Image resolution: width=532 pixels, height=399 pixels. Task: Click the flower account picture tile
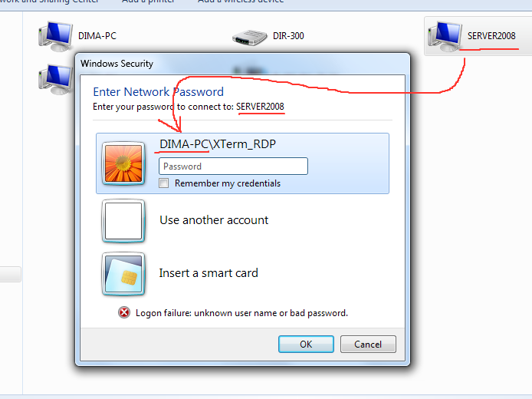123,163
